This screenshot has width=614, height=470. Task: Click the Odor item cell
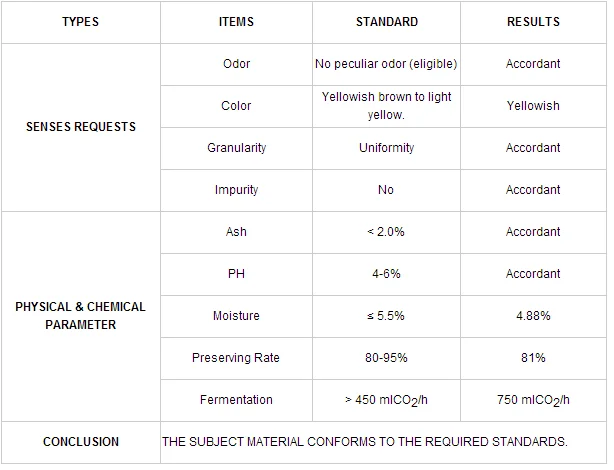[x=236, y=64]
